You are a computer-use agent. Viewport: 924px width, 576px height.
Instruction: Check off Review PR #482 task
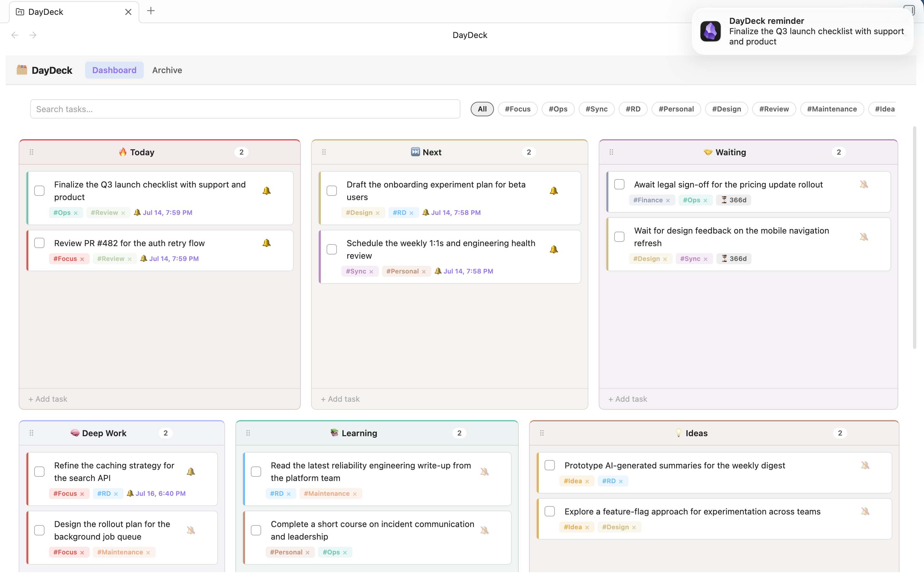[39, 243]
